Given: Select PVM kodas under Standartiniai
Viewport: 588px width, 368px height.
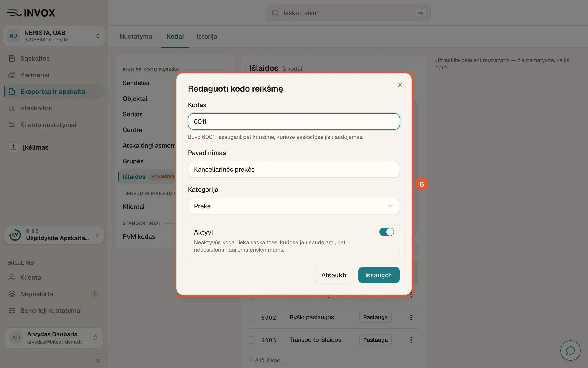Looking at the screenshot, I should [139, 237].
